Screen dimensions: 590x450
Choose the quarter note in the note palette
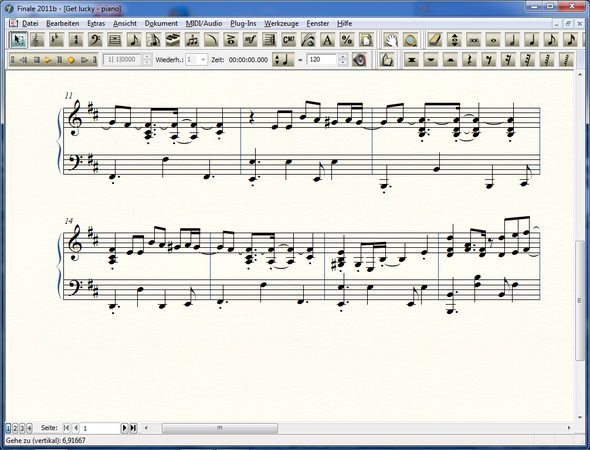pyautogui.click(x=532, y=40)
